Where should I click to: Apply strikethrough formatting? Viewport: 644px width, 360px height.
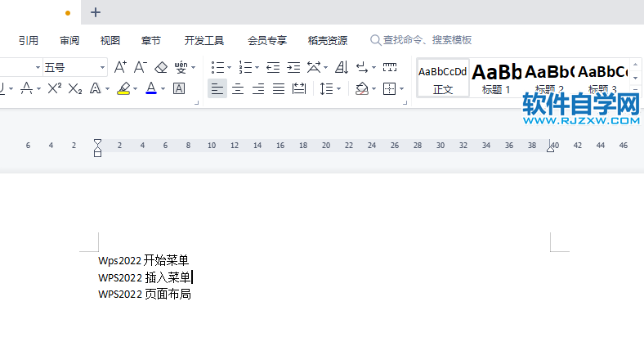[x=27, y=88]
